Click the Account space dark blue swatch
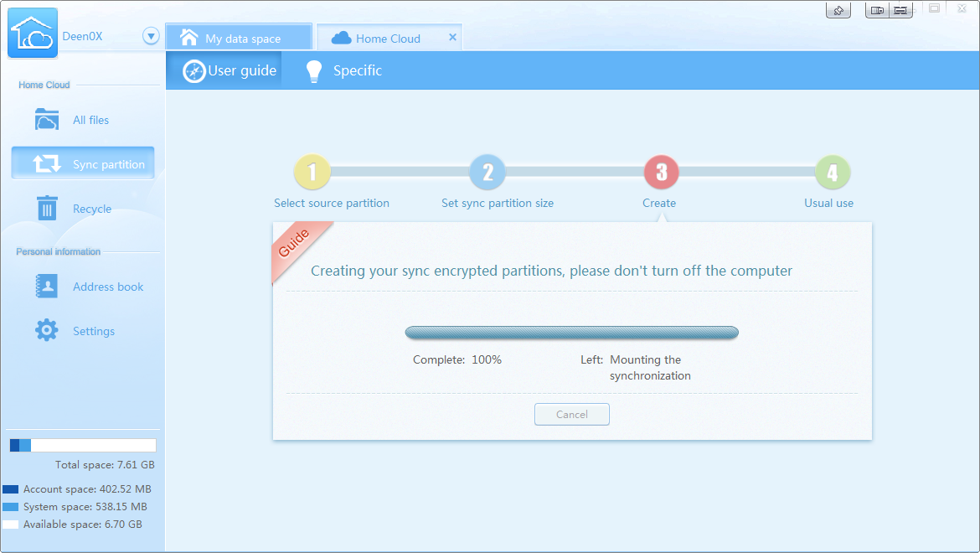Image resolution: width=980 pixels, height=553 pixels. (x=11, y=489)
